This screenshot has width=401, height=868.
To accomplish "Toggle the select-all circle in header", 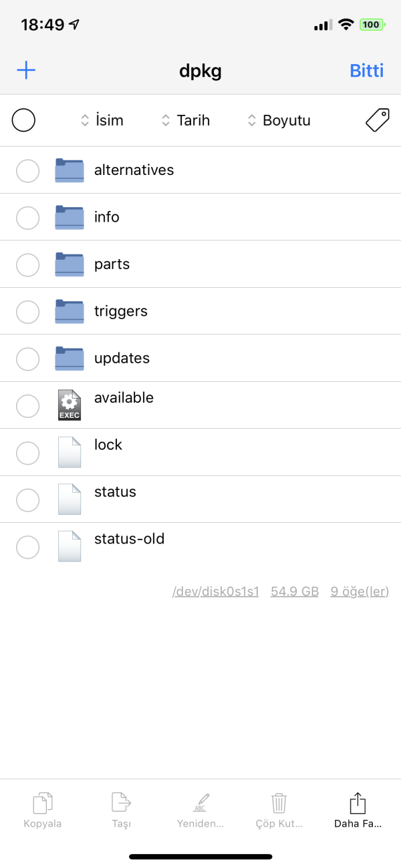I will [x=23, y=120].
